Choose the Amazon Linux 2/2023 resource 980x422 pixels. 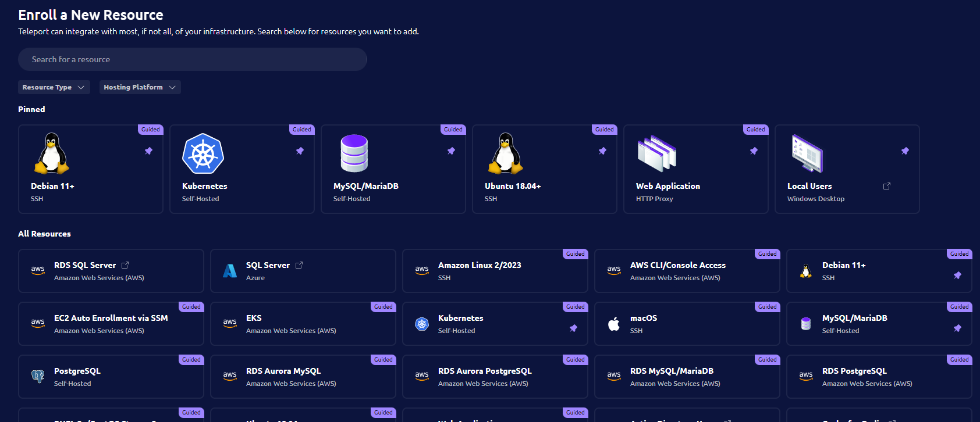pyautogui.click(x=495, y=271)
